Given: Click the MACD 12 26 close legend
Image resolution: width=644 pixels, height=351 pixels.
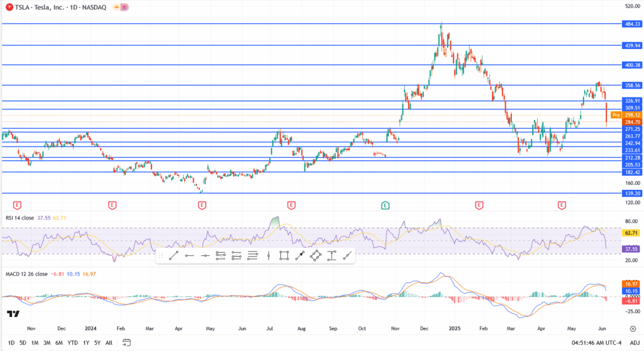Looking at the screenshot, I should tap(25, 274).
